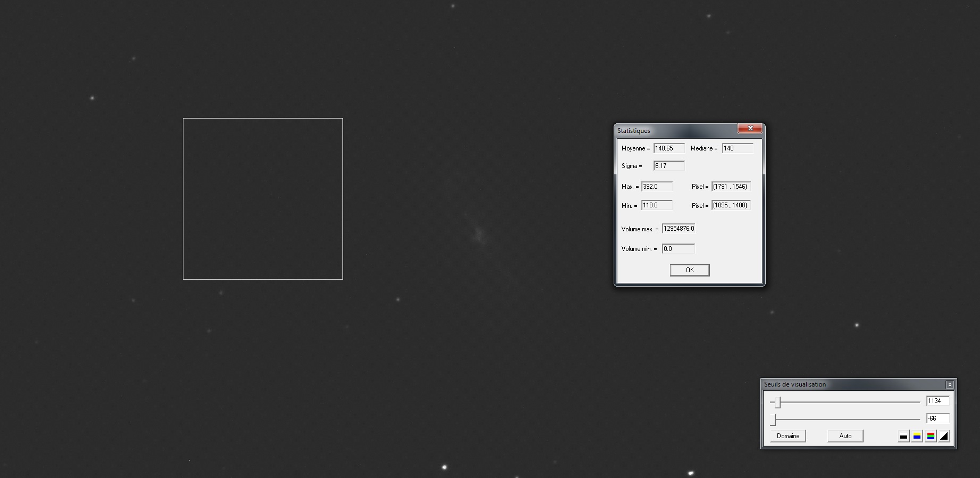Click the lower threshold slider handle

774,420
